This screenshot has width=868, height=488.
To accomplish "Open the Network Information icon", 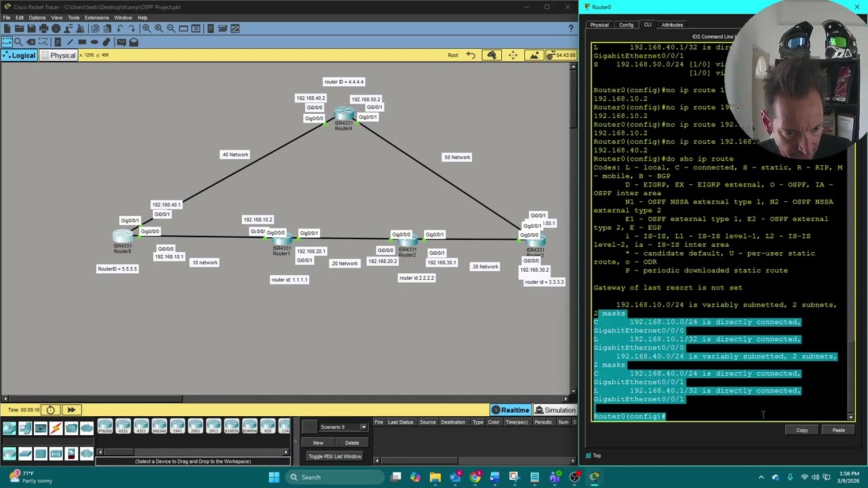I will pyautogui.click(x=56, y=28).
